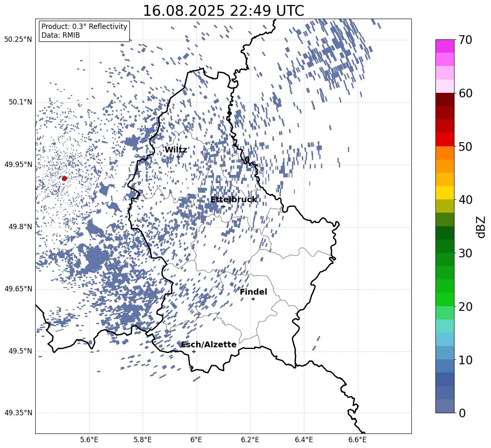Click the 5.8°E longitude tick label
The image size is (491, 448).
pos(143,440)
